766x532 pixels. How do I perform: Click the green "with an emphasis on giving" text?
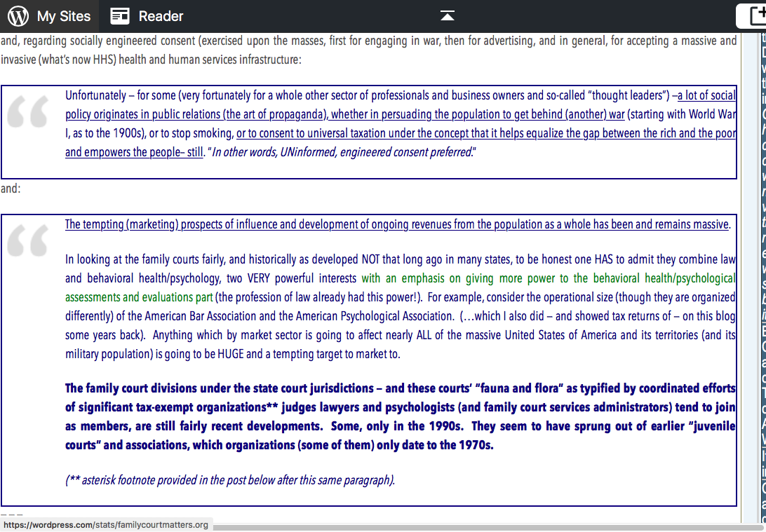point(491,278)
